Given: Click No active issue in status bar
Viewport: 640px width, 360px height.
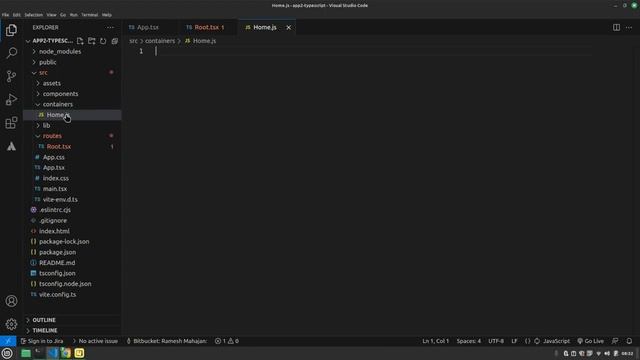Looking at the screenshot, I should tap(95, 341).
